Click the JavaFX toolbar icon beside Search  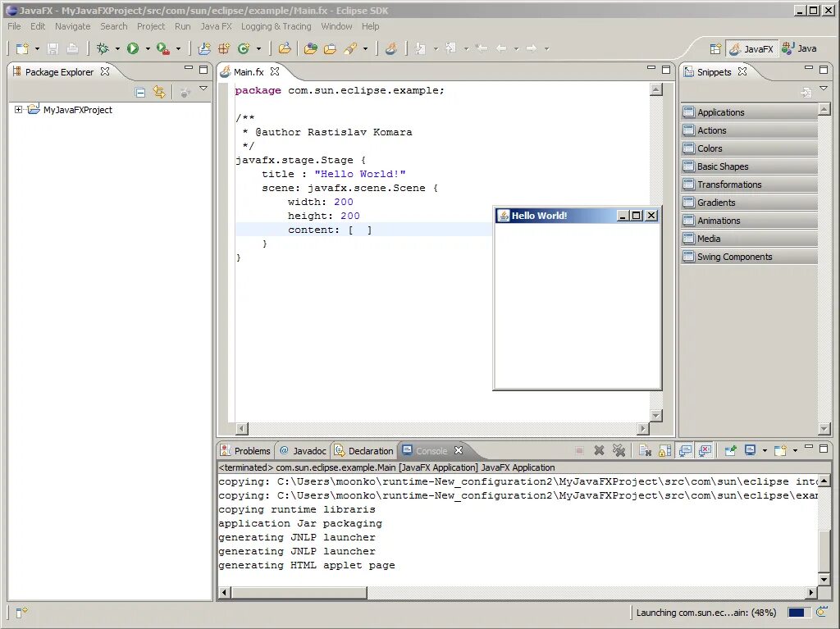391,48
